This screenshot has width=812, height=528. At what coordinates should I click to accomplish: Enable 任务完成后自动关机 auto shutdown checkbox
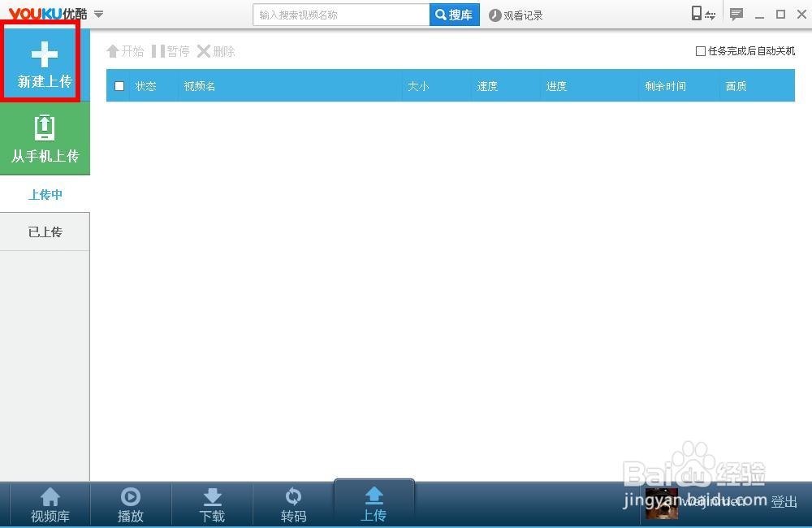701,51
